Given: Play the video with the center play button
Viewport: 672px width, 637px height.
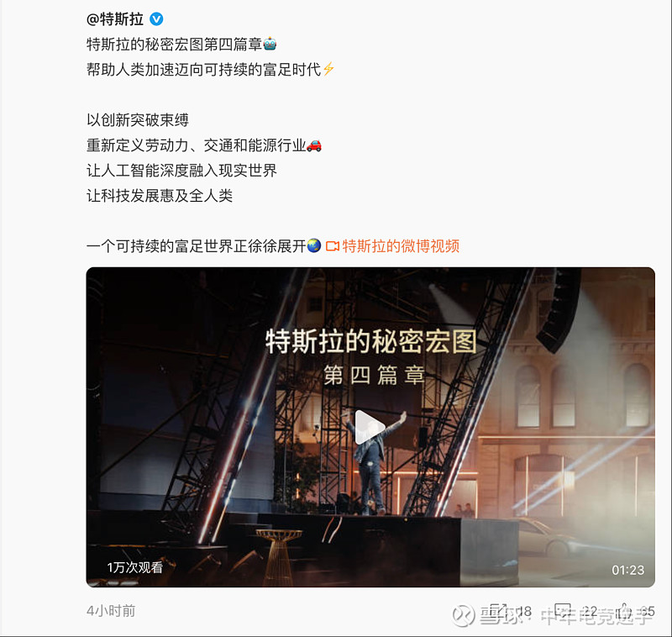Looking at the screenshot, I should click(369, 428).
